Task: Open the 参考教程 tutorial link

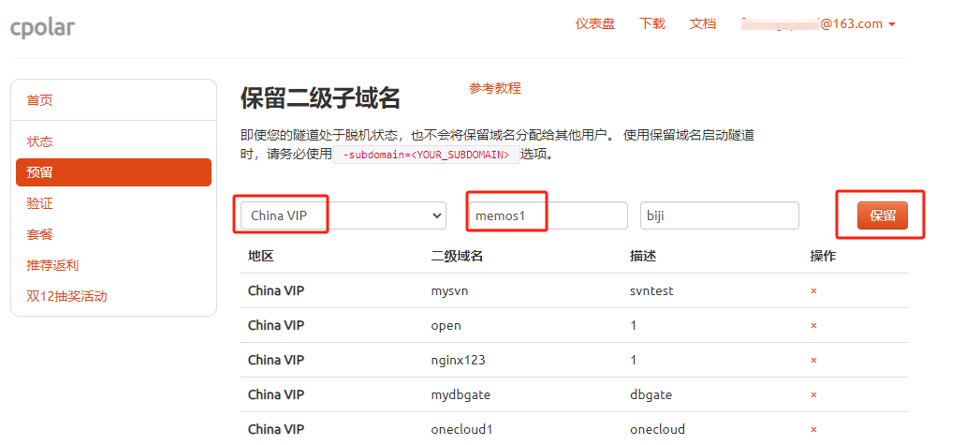Action: [495, 88]
